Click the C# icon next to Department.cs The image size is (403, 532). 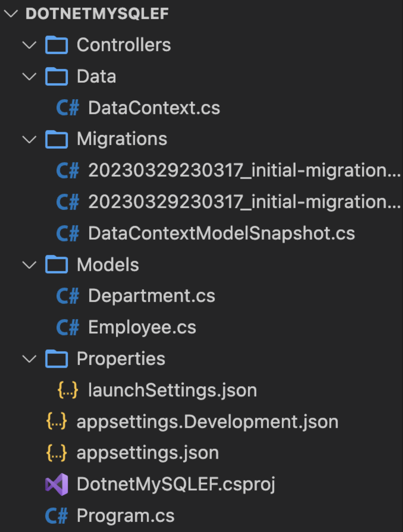point(67,296)
